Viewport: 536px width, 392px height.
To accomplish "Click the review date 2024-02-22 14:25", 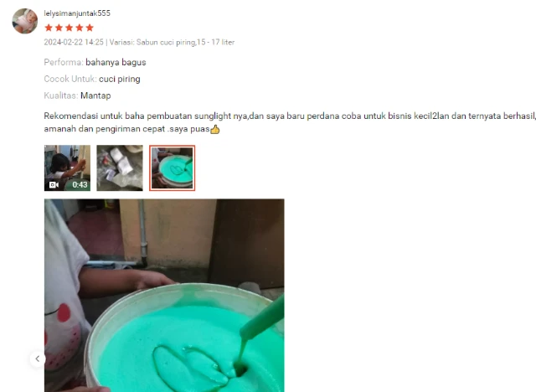I will (x=74, y=42).
